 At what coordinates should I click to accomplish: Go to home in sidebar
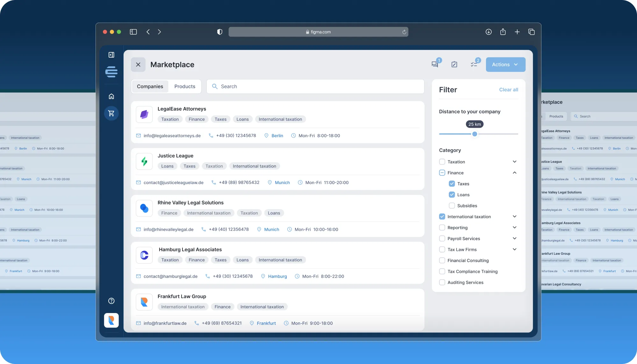tap(111, 96)
